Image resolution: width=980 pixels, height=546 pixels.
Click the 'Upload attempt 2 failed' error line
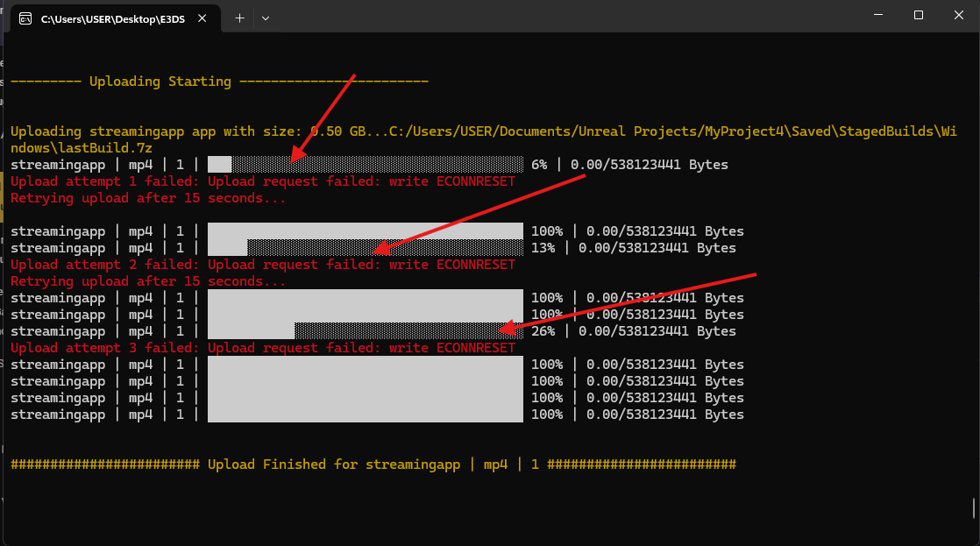(x=263, y=265)
